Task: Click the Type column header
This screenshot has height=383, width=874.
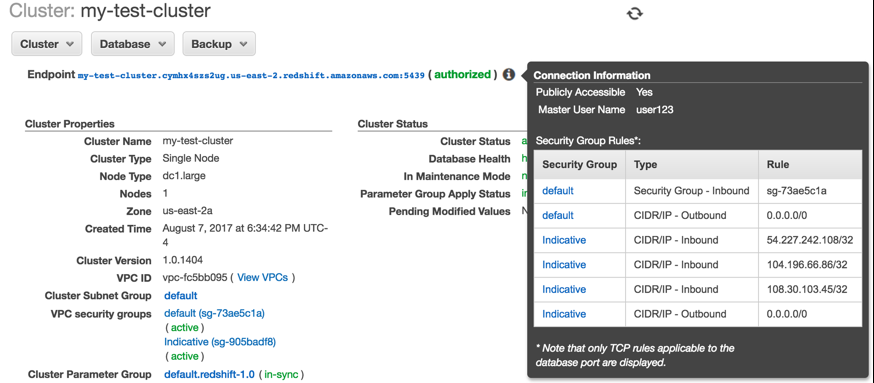Action: pos(692,164)
